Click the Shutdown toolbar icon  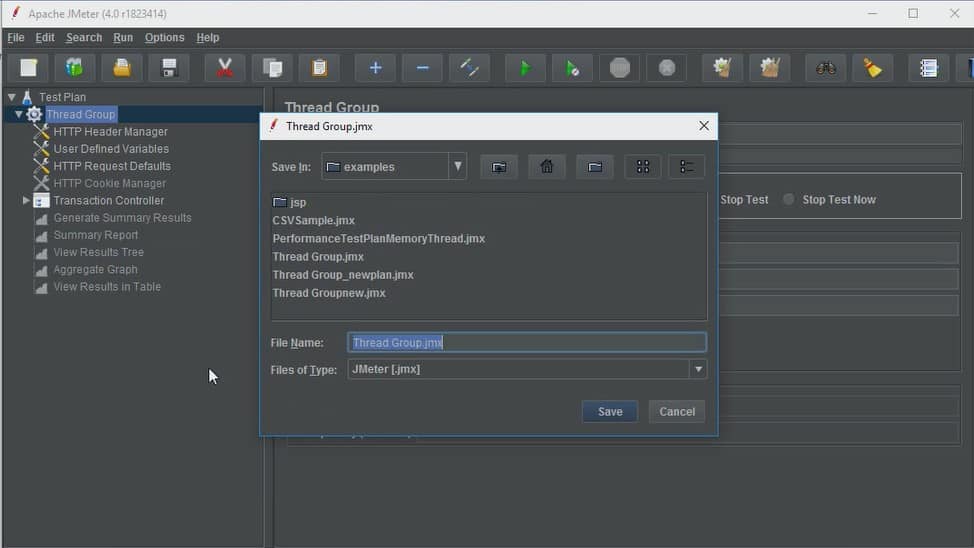point(667,68)
